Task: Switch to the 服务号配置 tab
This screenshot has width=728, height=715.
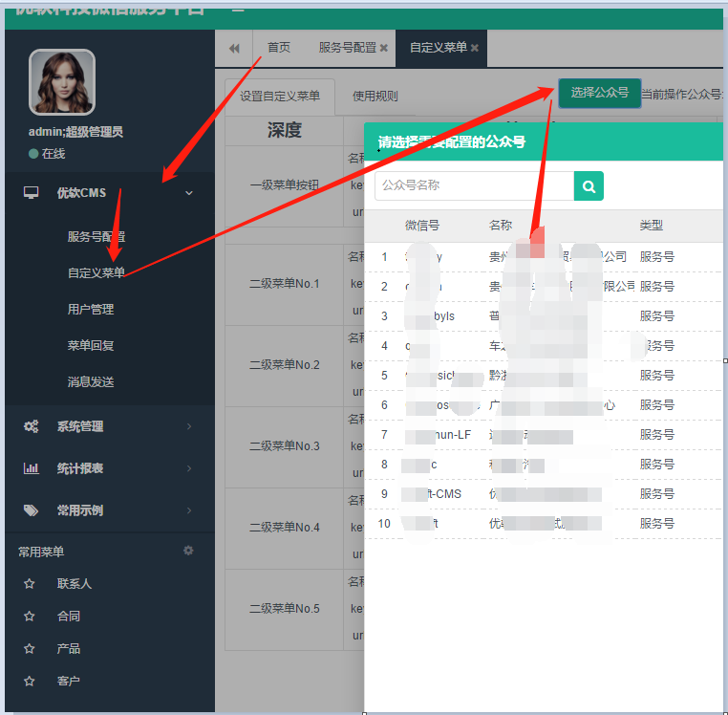Action: coord(348,48)
